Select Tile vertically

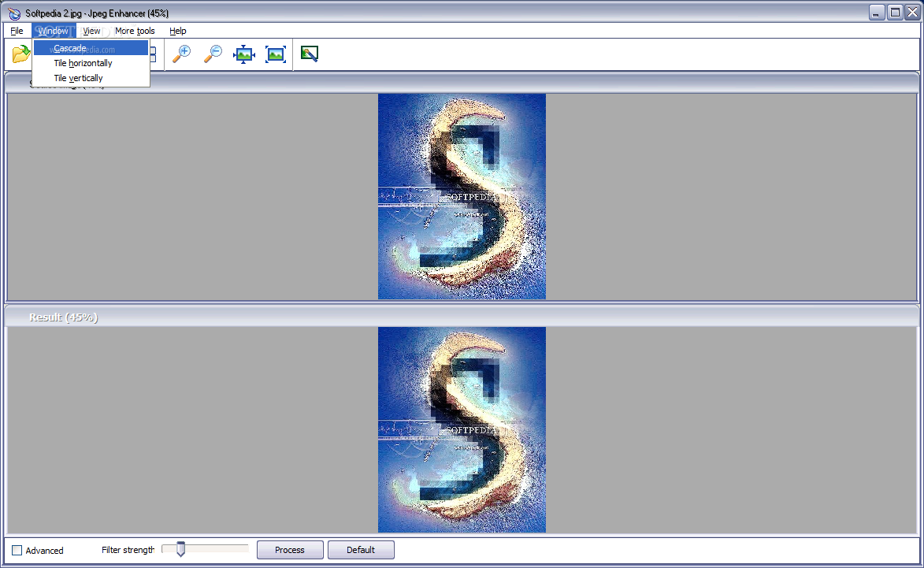click(x=91, y=78)
